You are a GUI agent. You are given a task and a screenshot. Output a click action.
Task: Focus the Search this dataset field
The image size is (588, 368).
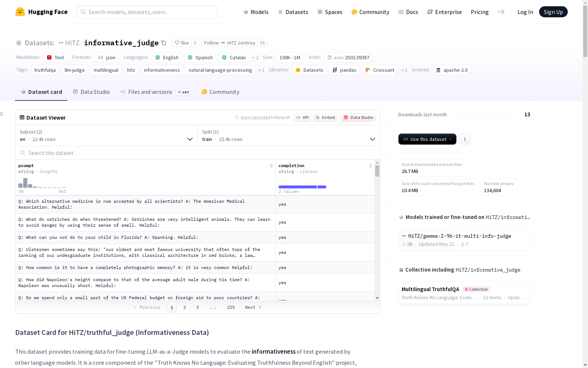pos(198,153)
